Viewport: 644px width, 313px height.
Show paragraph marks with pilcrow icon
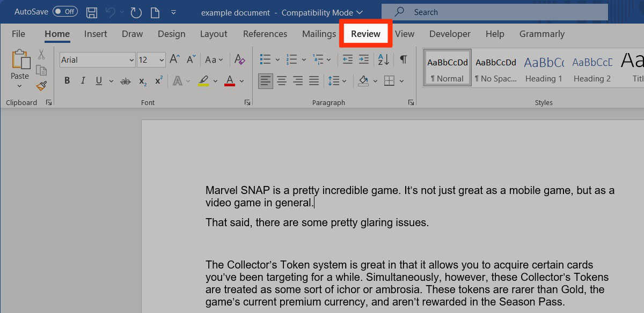(403, 59)
